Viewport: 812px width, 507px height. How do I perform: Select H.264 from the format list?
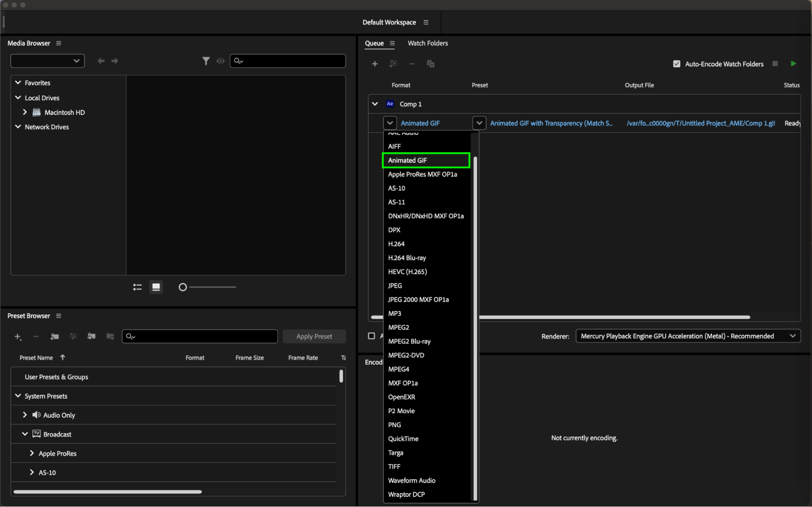pos(396,244)
